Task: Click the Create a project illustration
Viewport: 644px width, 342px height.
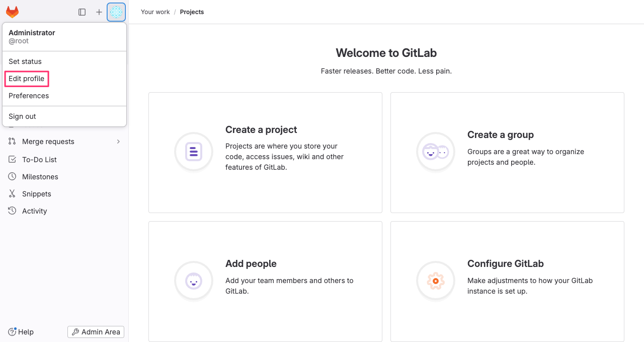Action: (x=194, y=152)
